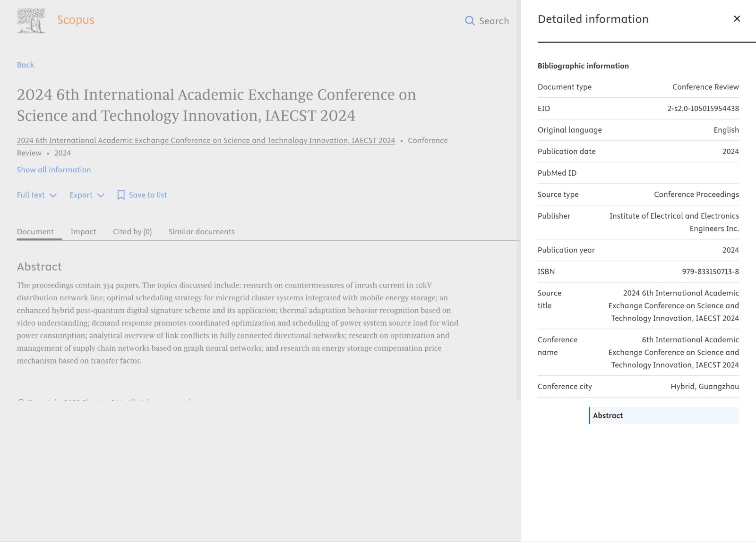The width and height of the screenshot is (756, 542).
Task: Open the Export dropdown menu
Action: pos(81,195)
